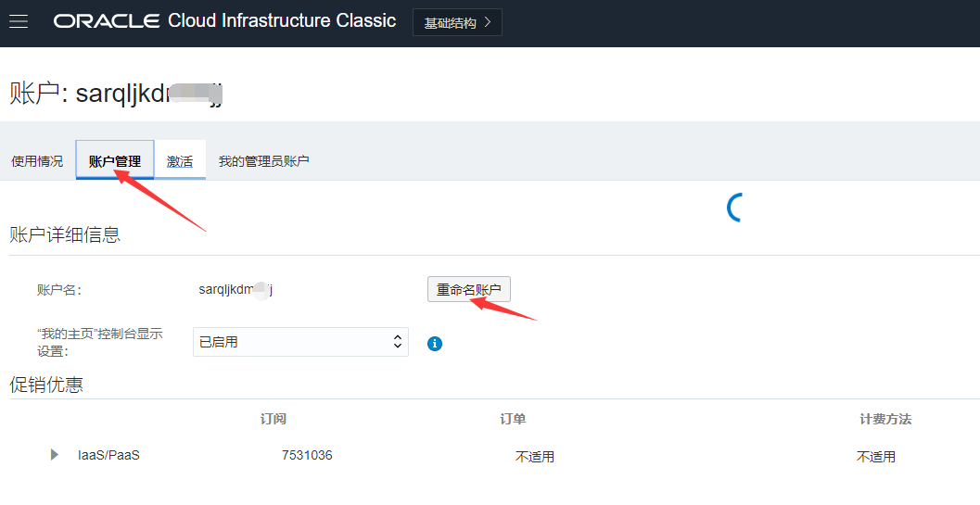980x505 pixels.
Task: Click the 订单 column header
Action: pyautogui.click(x=513, y=419)
